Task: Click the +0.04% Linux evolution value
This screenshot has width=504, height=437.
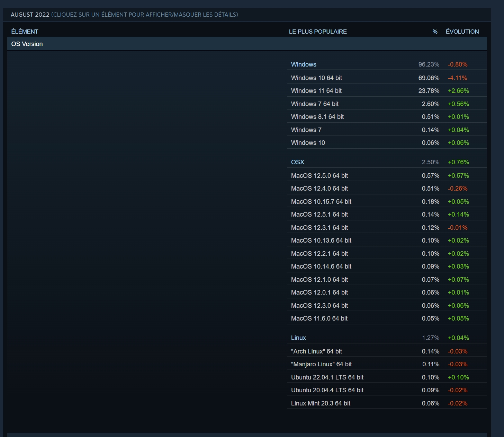Action: pyautogui.click(x=458, y=338)
